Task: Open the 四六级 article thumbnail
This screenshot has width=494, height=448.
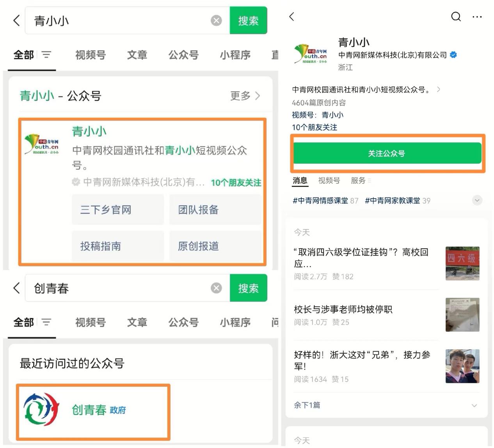Action: 462,263
